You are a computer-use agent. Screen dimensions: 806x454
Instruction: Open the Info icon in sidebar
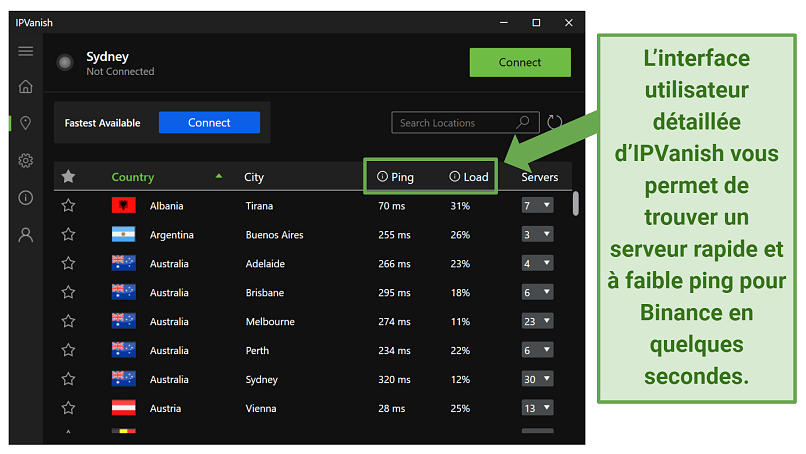point(26,197)
